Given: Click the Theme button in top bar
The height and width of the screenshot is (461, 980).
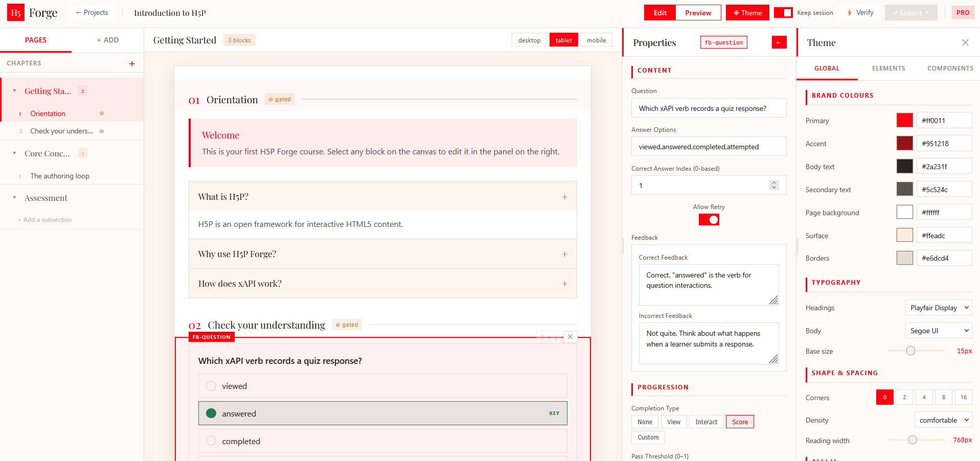Looking at the screenshot, I should click(x=748, y=13).
